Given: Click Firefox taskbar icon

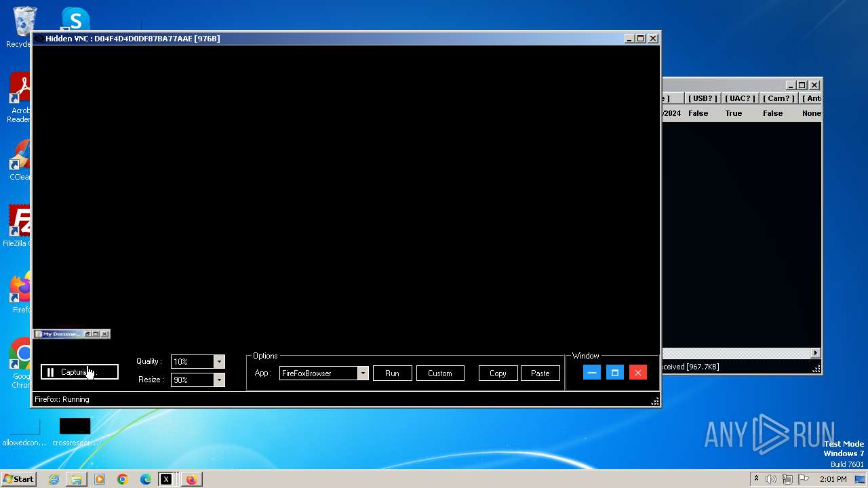Looking at the screenshot, I should pyautogui.click(x=192, y=479).
